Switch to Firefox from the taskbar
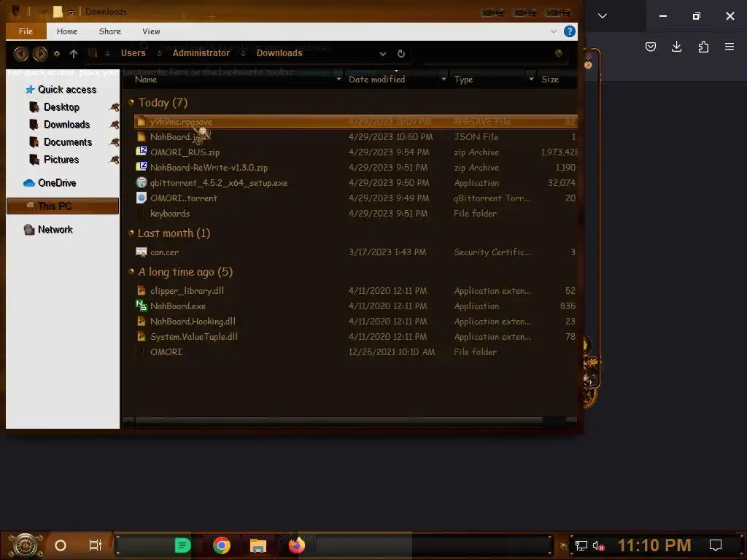This screenshot has height=560, width=747. [x=297, y=545]
